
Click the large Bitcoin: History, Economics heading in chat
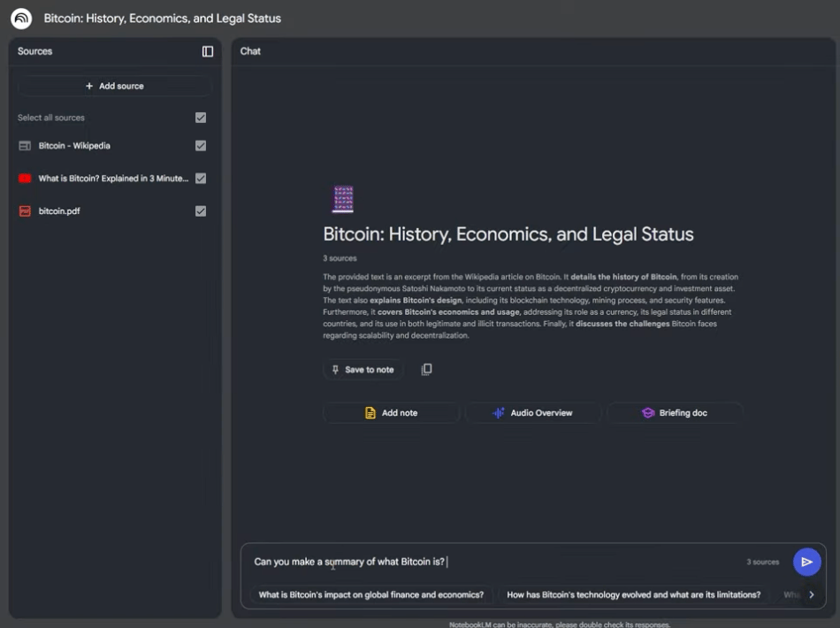[x=508, y=234]
